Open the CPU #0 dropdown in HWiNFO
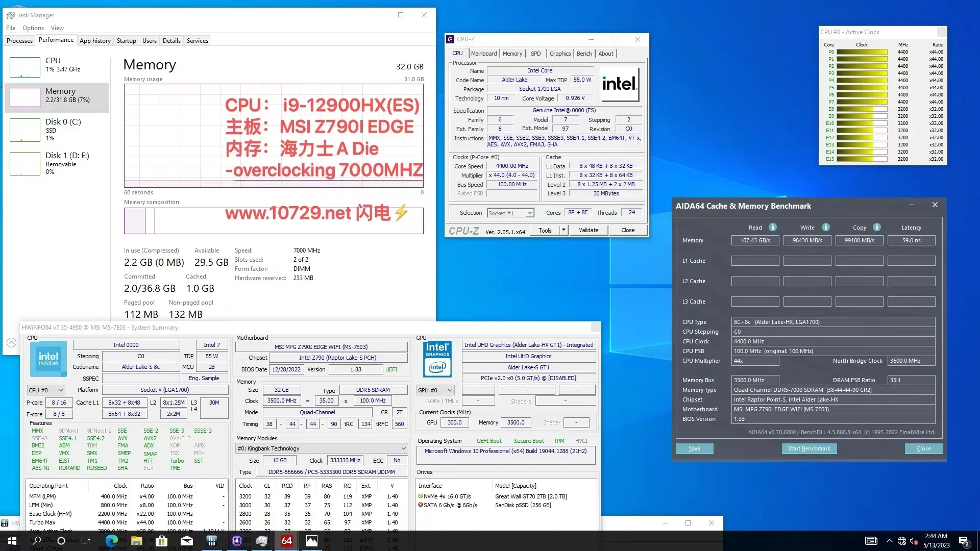Image resolution: width=980 pixels, height=551 pixels. tap(46, 390)
